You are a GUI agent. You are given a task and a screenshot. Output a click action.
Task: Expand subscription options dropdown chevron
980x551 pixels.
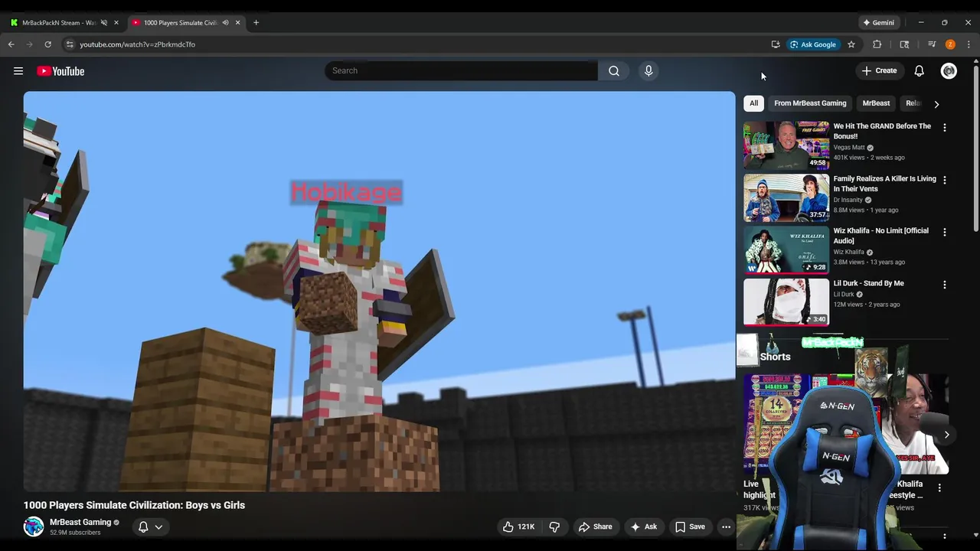click(x=158, y=527)
